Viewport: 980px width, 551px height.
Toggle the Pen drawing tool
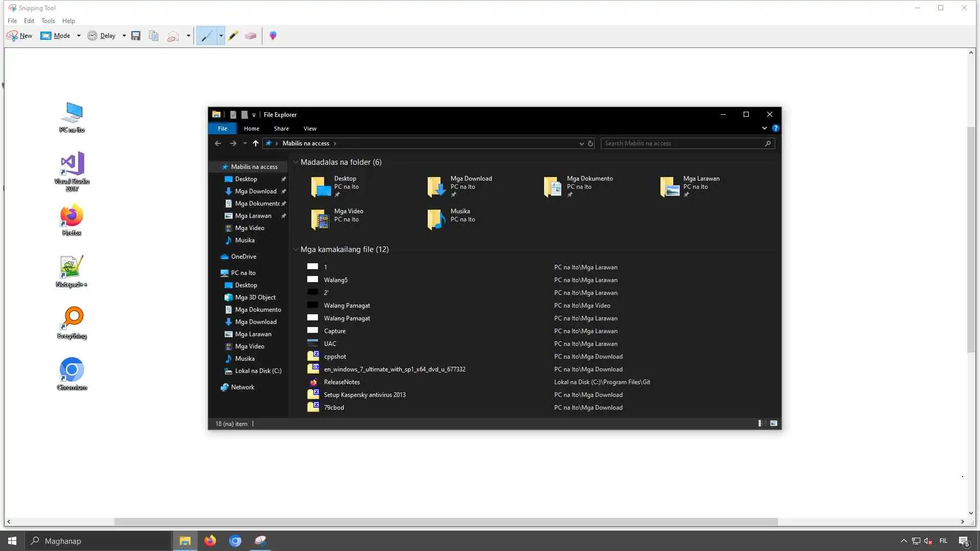point(207,36)
